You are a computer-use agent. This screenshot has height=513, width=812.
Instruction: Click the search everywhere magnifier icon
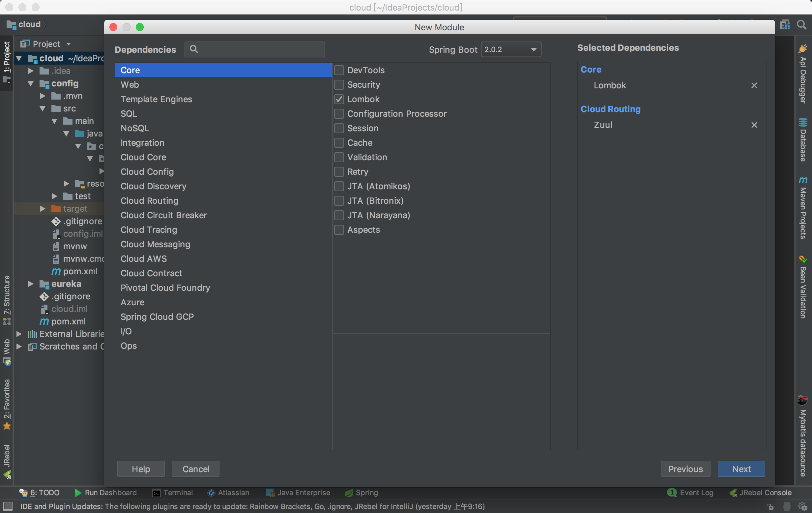tap(801, 25)
